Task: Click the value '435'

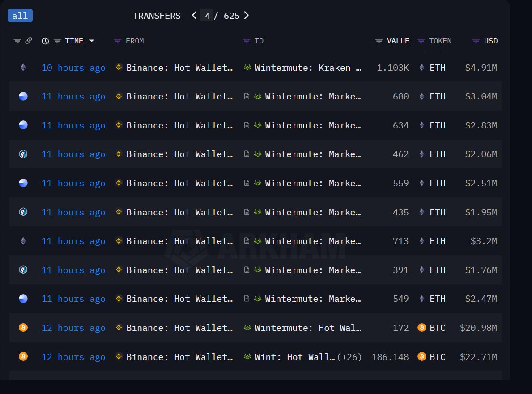Action: (401, 212)
